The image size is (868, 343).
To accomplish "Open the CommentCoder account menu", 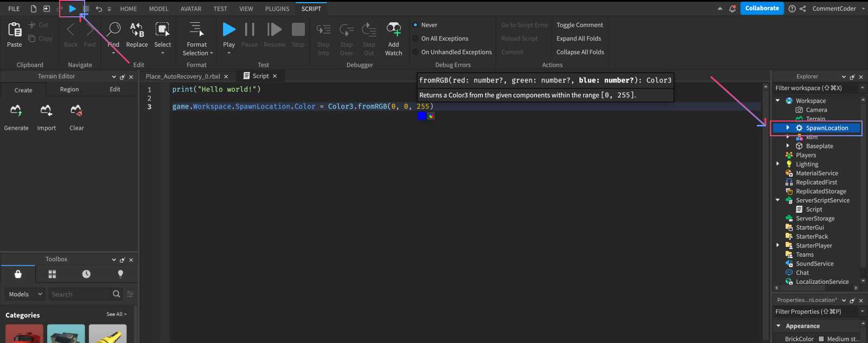I will pos(838,9).
